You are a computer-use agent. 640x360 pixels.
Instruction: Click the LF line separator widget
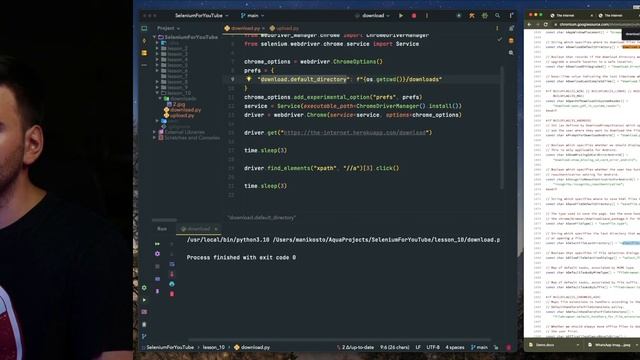point(418,347)
